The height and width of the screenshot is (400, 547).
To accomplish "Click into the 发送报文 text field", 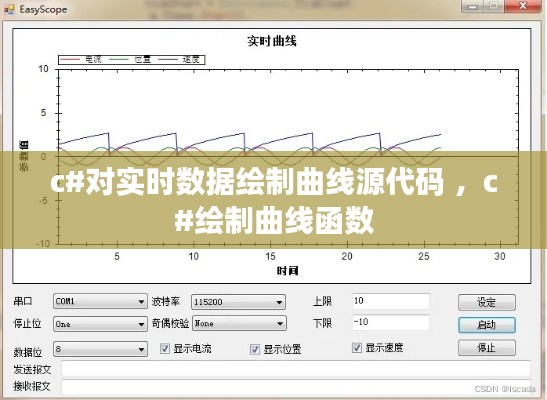I will pyautogui.click(x=296, y=369).
